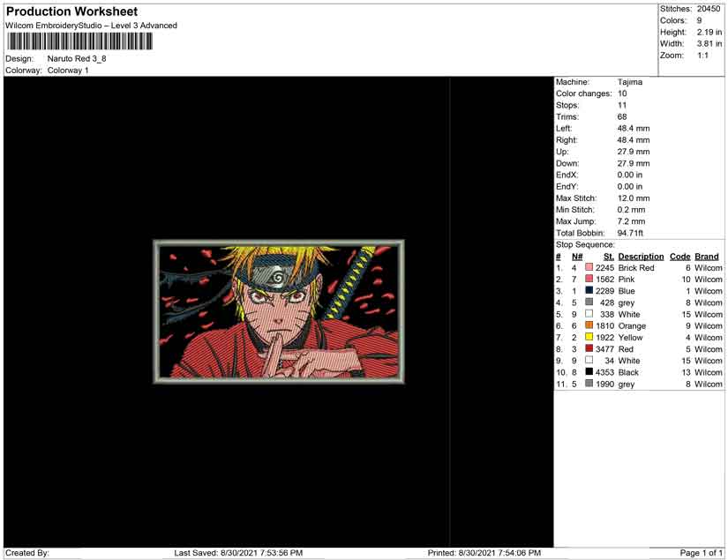Click the Height value 2.19 in

tap(709, 32)
